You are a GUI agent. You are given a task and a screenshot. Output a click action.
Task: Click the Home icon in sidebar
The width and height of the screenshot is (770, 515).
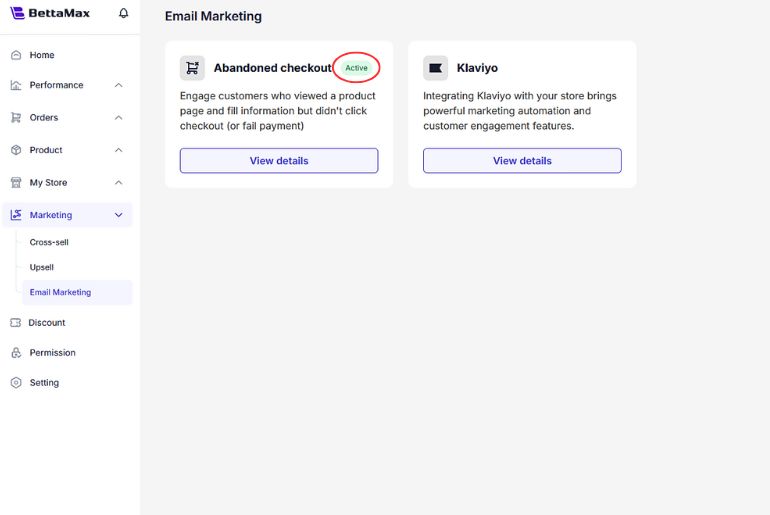click(16, 55)
